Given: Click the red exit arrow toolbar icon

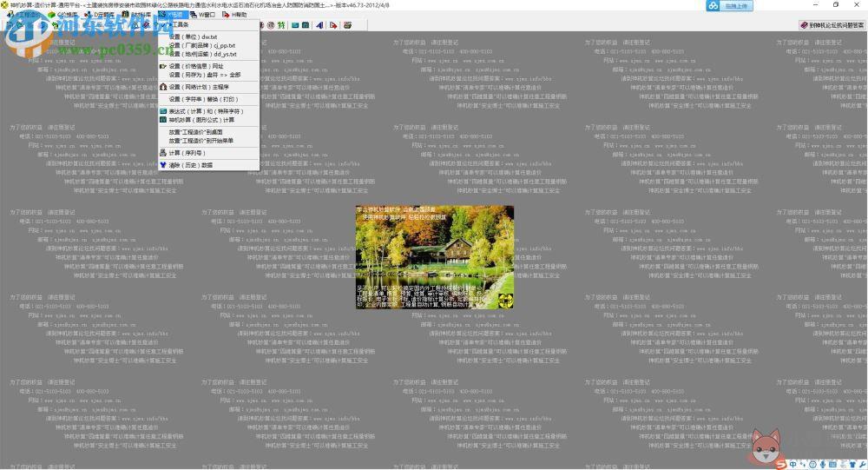Looking at the screenshot, I should [x=333, y=25].
